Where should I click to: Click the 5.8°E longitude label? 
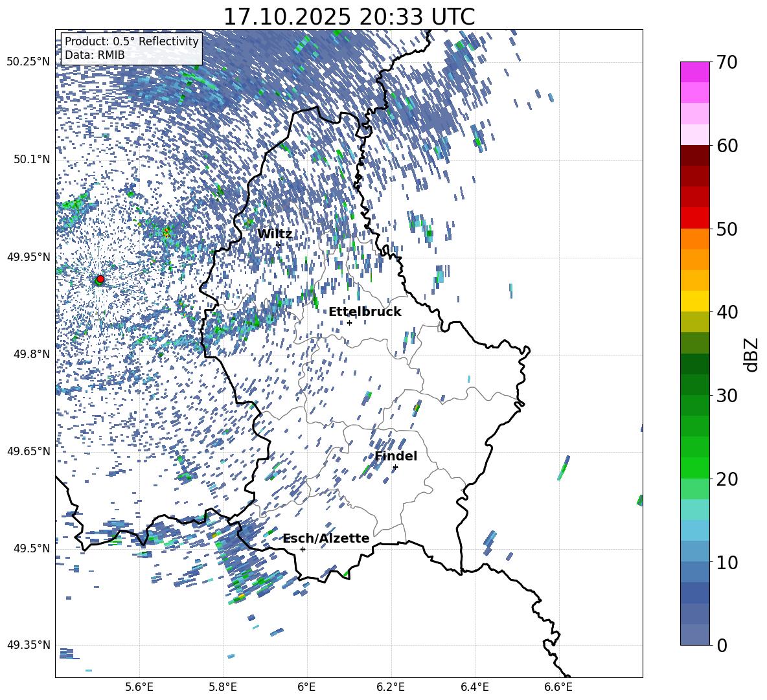(x=223, y=687)
